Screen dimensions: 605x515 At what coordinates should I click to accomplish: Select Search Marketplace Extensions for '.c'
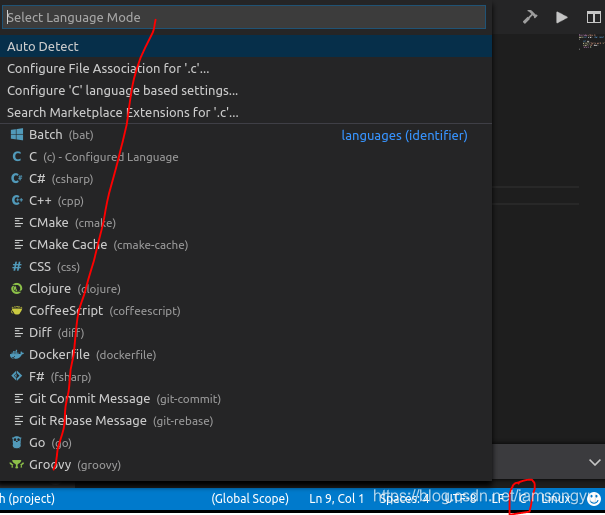[x=246, y=113]
